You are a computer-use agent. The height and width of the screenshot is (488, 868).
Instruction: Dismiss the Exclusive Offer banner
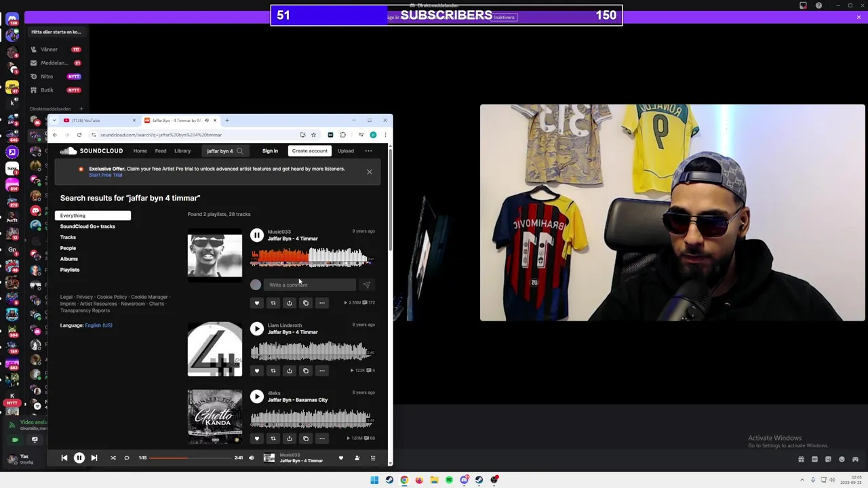[370, 172]
